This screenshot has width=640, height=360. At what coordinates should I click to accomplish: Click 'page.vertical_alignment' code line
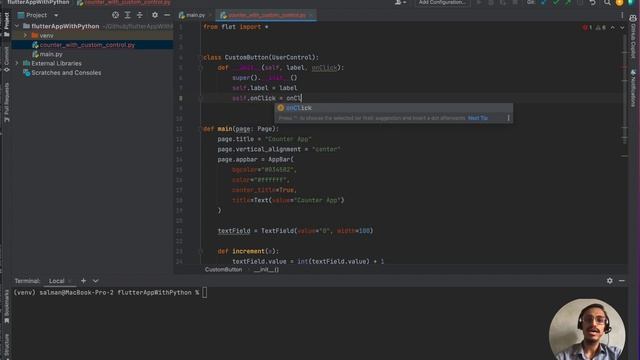279,149
